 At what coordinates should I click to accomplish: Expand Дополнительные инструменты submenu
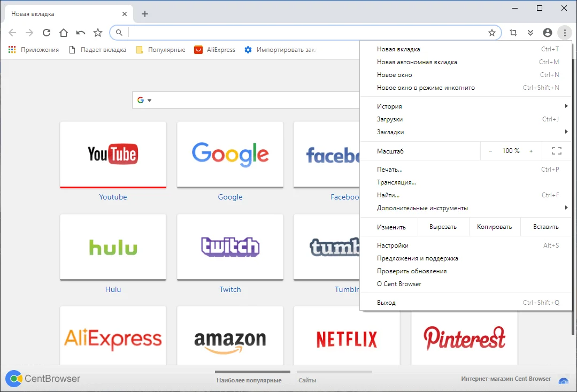click(466, 209)
